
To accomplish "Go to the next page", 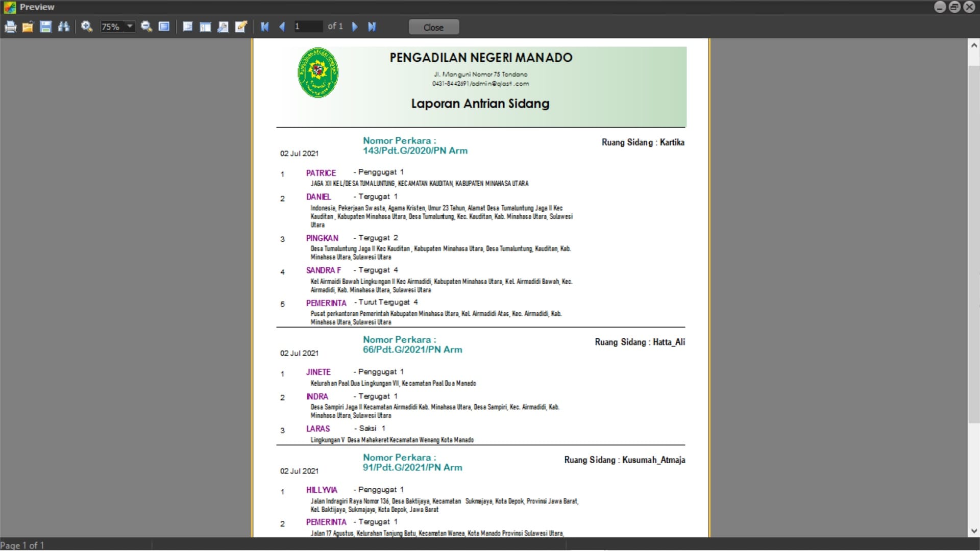I will (355, 27).
